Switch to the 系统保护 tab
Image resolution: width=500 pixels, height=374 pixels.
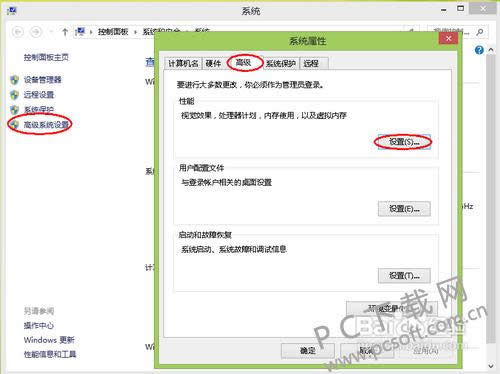[281, 63]
